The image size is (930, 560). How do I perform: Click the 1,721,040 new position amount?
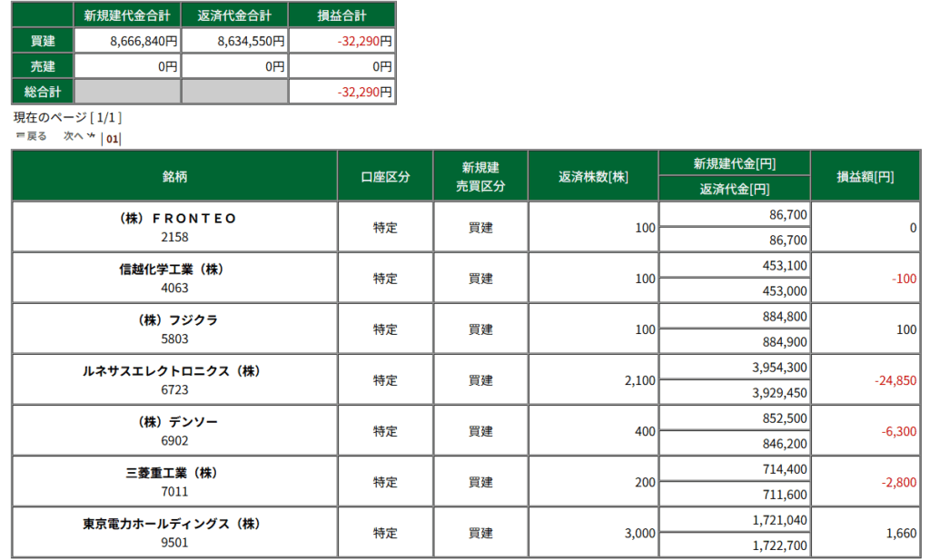779,520
